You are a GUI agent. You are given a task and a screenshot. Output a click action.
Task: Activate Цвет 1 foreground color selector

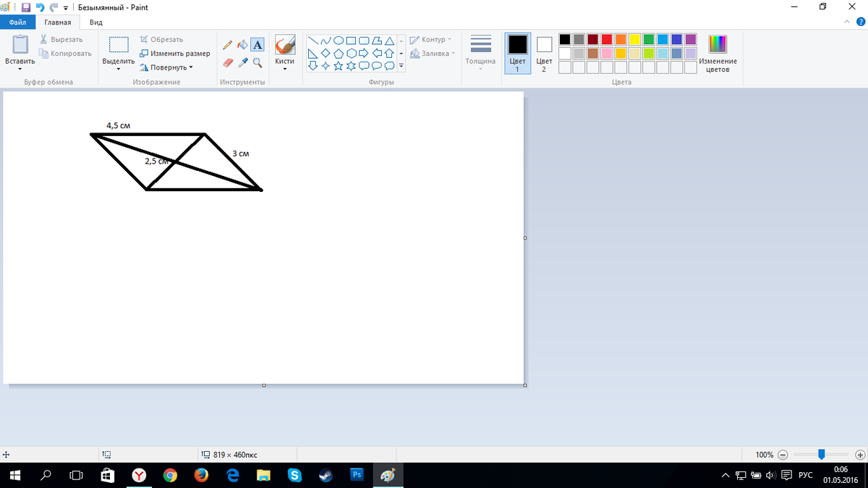click(518, 54)
